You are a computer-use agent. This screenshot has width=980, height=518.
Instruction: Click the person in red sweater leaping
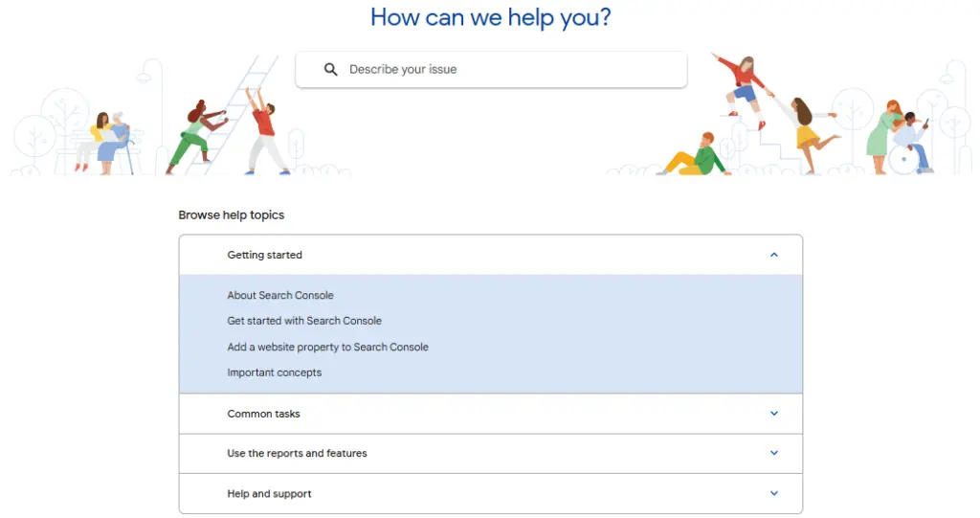(x=742, y=88)
